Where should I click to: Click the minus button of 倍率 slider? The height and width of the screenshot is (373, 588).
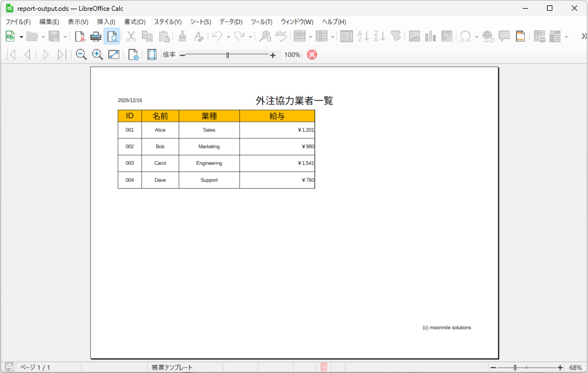click(183, 55)
